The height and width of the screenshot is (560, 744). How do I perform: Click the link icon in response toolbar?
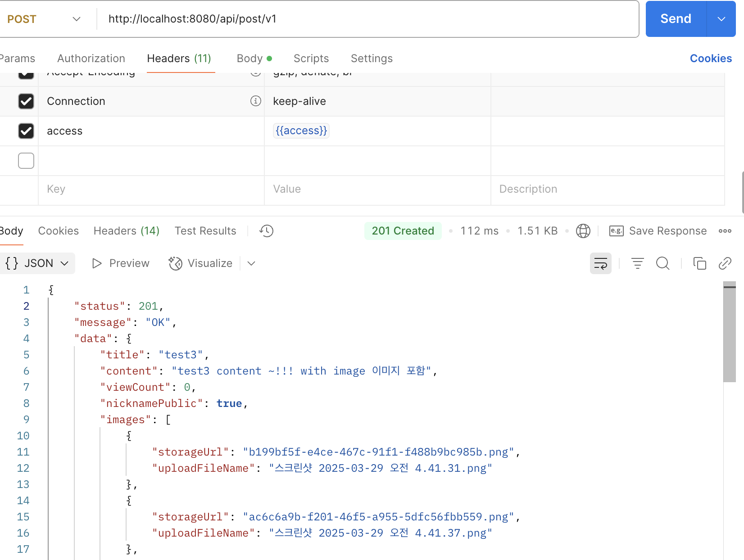725,263
